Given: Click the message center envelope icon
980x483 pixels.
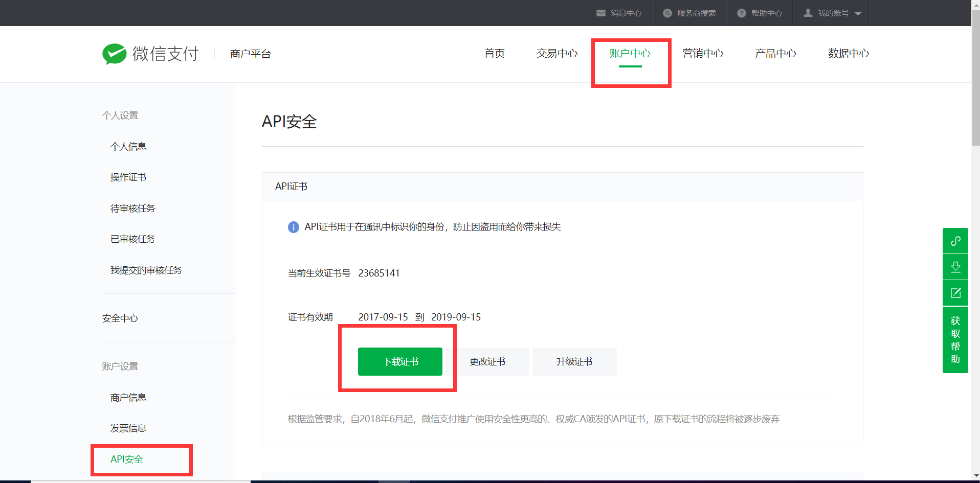Looking at the screenshot, I should [601, 13].
